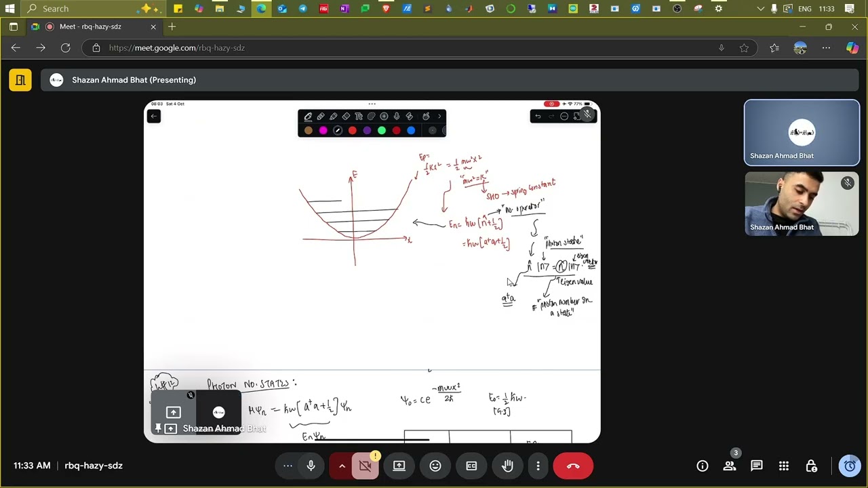
Task: Pick the purple pen color
Action: (x=367, y=131)
